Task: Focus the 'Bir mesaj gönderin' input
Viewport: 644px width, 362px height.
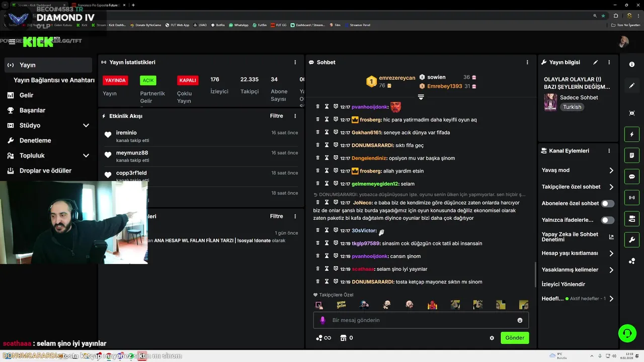Action: coord(420,320)
